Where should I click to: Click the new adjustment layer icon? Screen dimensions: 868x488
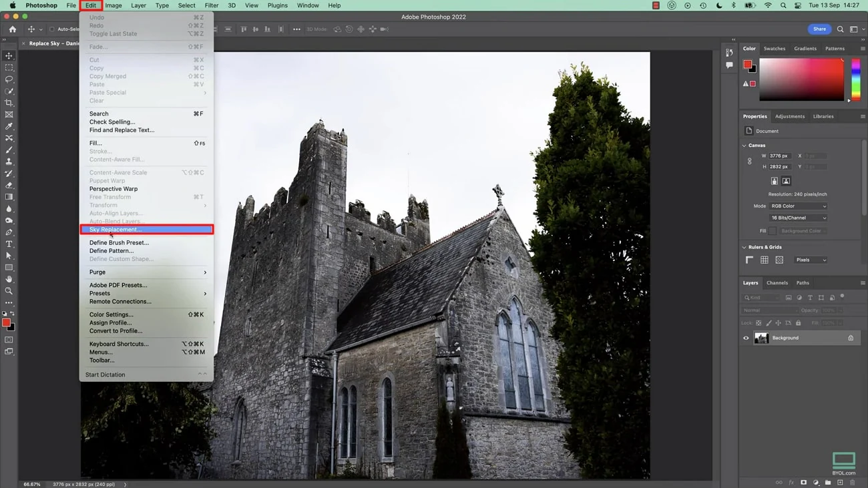click(816, 482)
